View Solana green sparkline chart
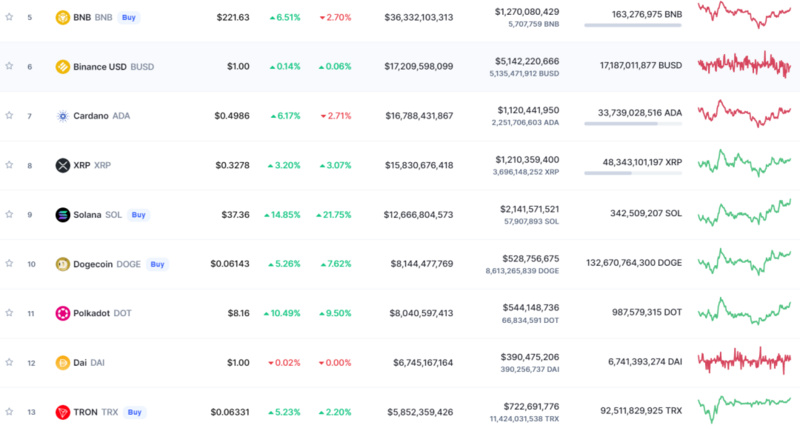 pyautogui.click(x=744, y=213)
